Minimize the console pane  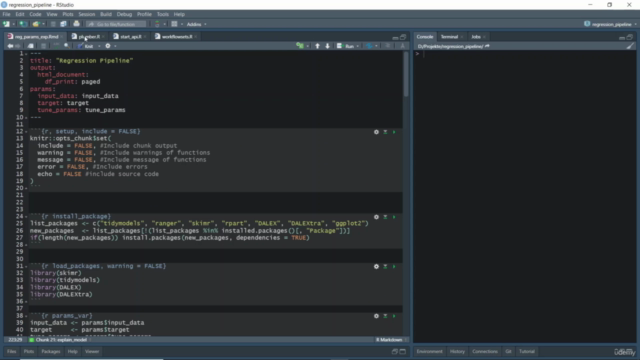pyautogui.click(x=622, y=37)
